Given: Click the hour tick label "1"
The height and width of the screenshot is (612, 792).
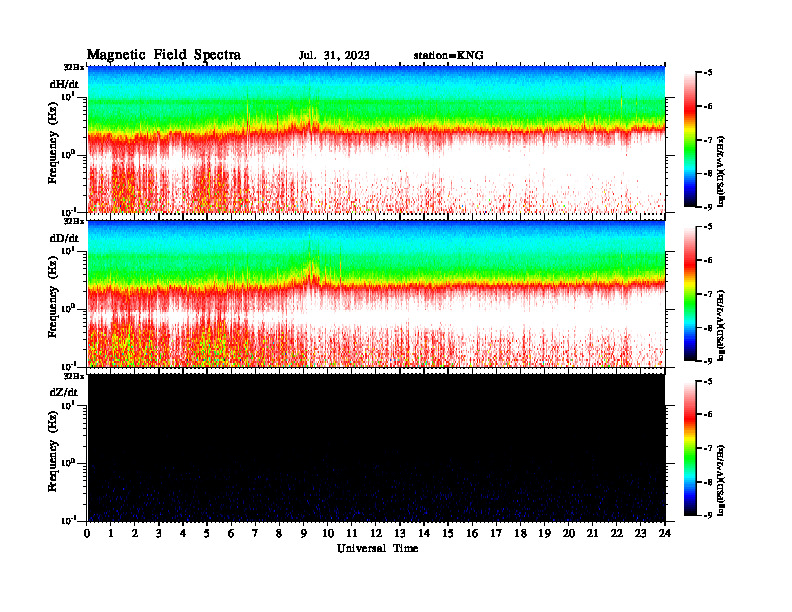Looking at the screenshot, I should coord(111,534).
